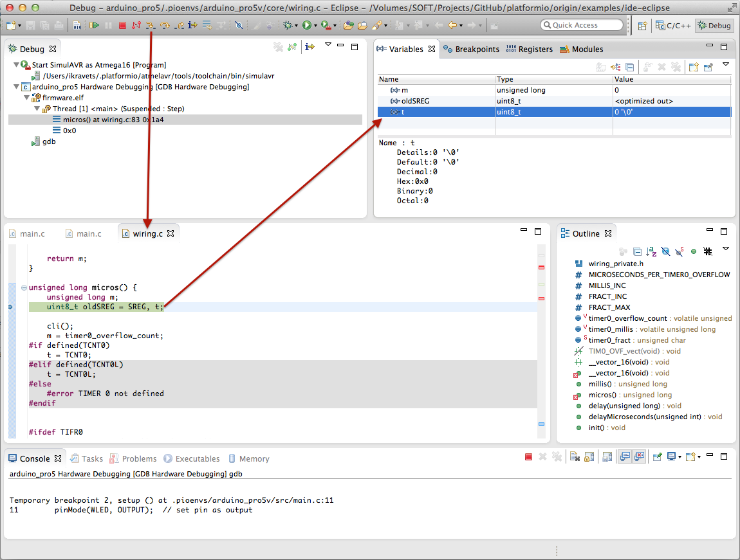This screenshot has height=560, width=740.
Task: Click the Open Perspective icon
Action: coord(642,26)
